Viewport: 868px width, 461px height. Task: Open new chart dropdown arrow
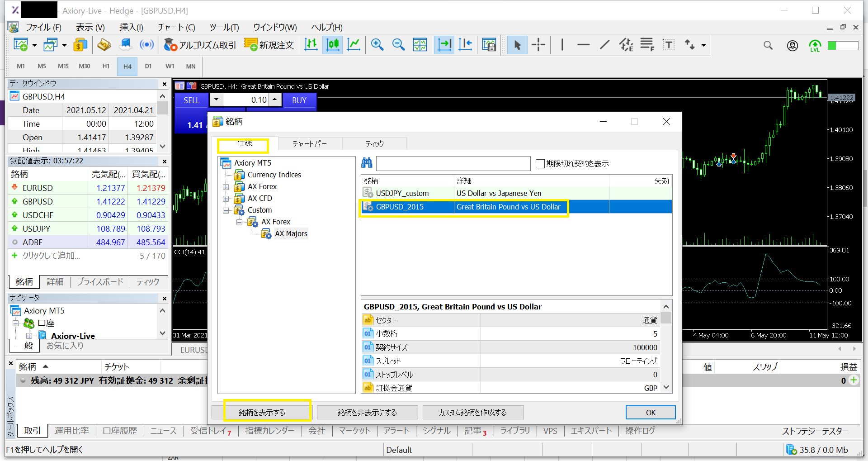(34, 45)
